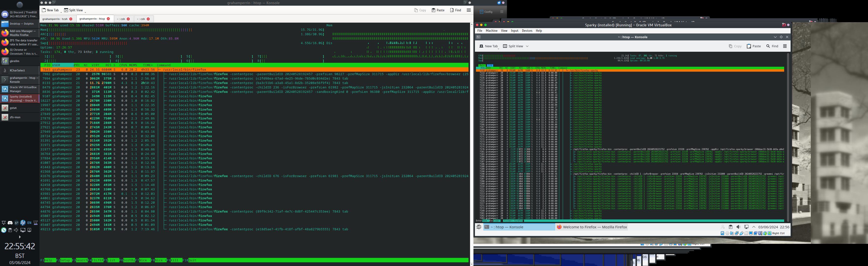Image resolution: width=868 pixels, height=266 pixels.
Task: Click Find in the host Konsole toolbar
Action: [x=455, y=10]
